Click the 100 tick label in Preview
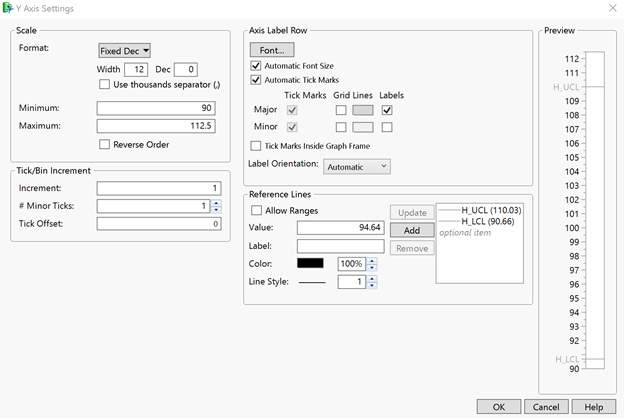 pos(572,228)
